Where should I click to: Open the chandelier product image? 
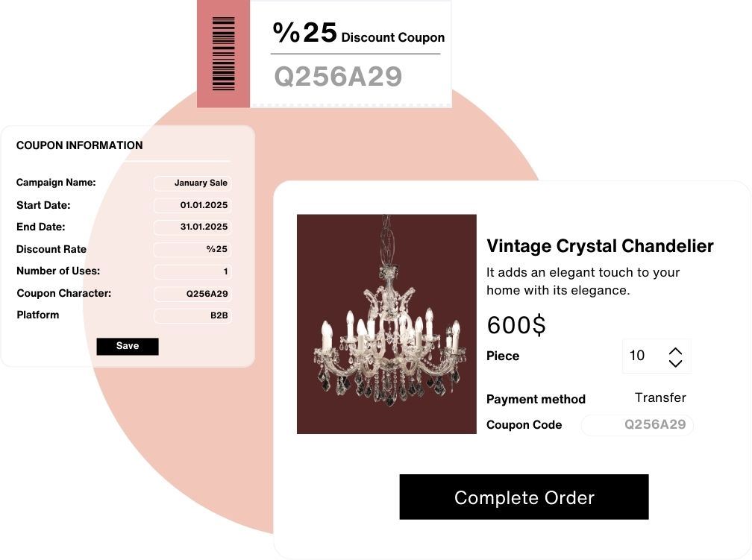point(386,324)
